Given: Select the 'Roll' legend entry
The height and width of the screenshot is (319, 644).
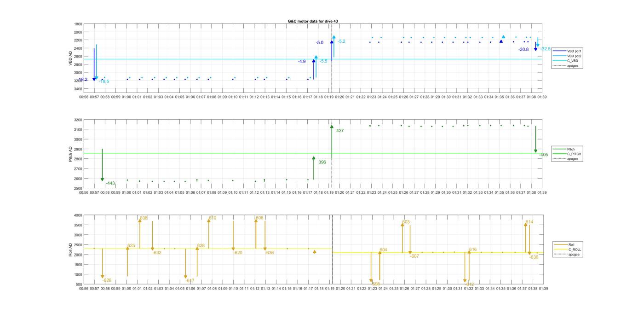Looking at the screenshot, I should pos(571,244).
